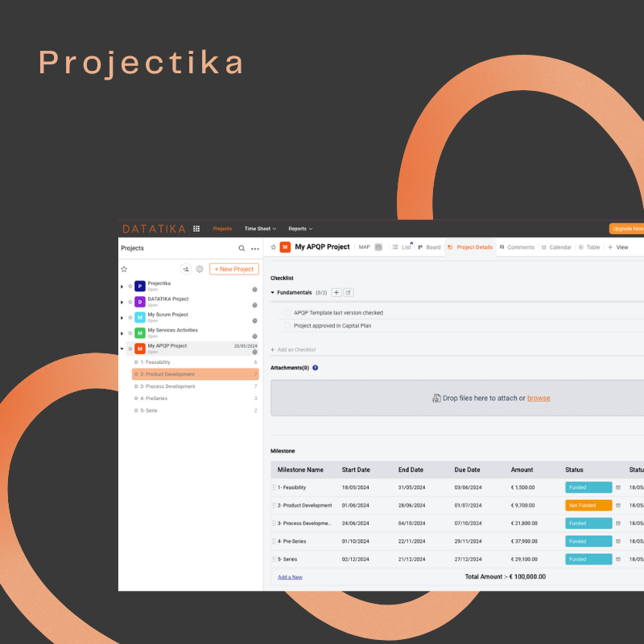The width and height of the screenshot is (644, 644).
Task: Expand the Projectika project tree
Action: tap(122, 287)
